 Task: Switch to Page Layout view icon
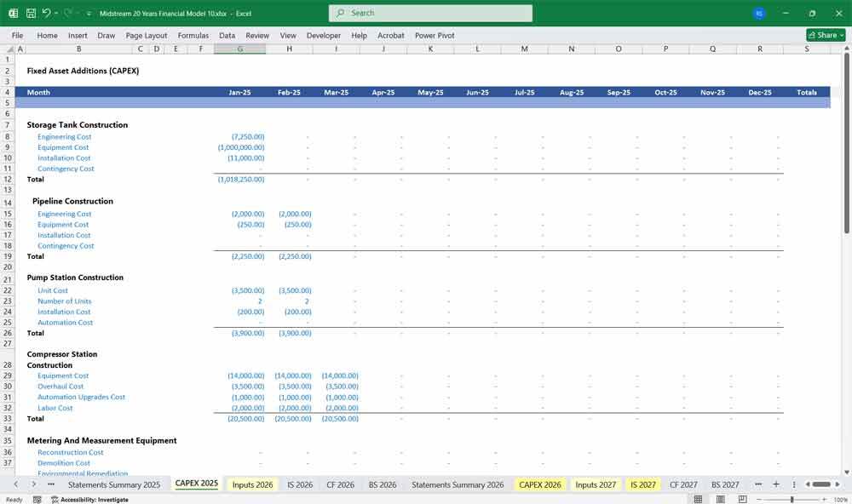click(x=721, y=499)
